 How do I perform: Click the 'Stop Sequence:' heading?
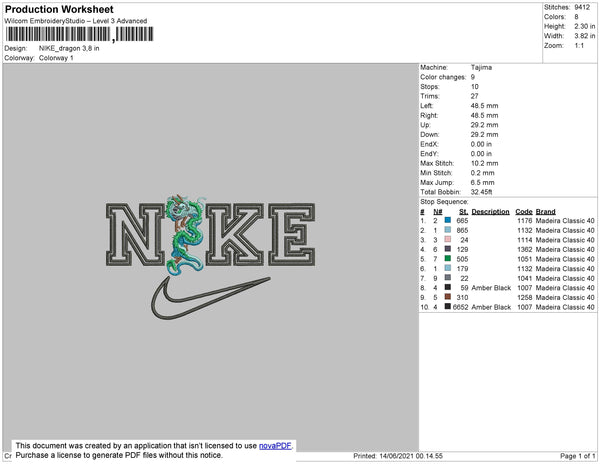click(444, 202)
